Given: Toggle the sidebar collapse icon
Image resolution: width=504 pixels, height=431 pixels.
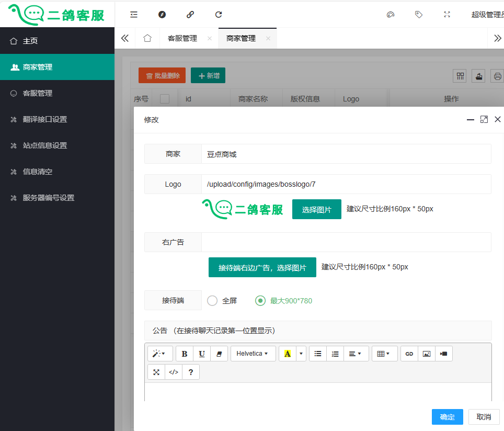Looking at the screenshot, I should pos(134,15).
